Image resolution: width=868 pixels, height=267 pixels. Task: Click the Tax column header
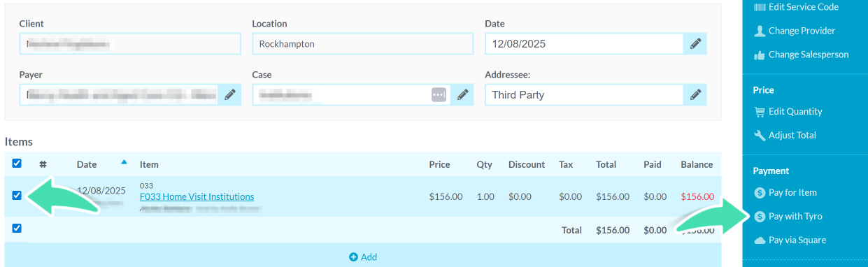[x=567, y=165]
